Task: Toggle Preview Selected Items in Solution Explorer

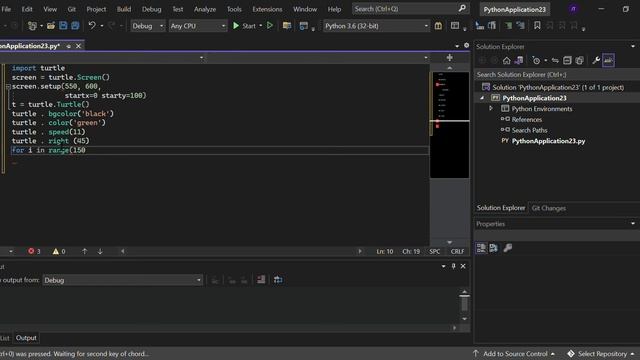Action: 608,60
